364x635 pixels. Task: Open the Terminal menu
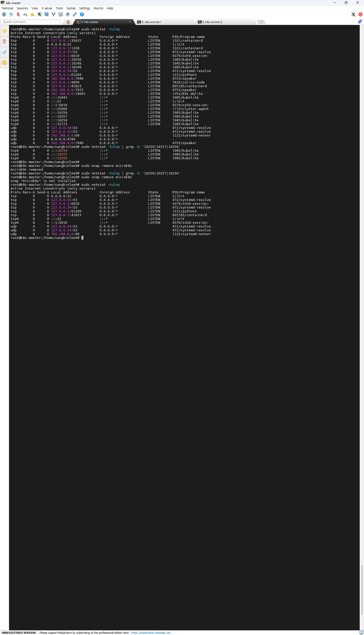tap(7, 8)
